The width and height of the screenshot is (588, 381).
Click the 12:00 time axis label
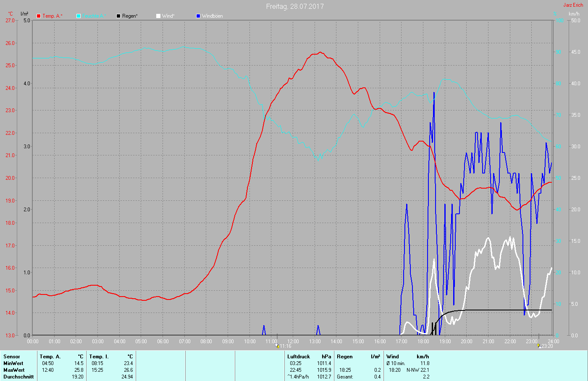click(293, 342)
